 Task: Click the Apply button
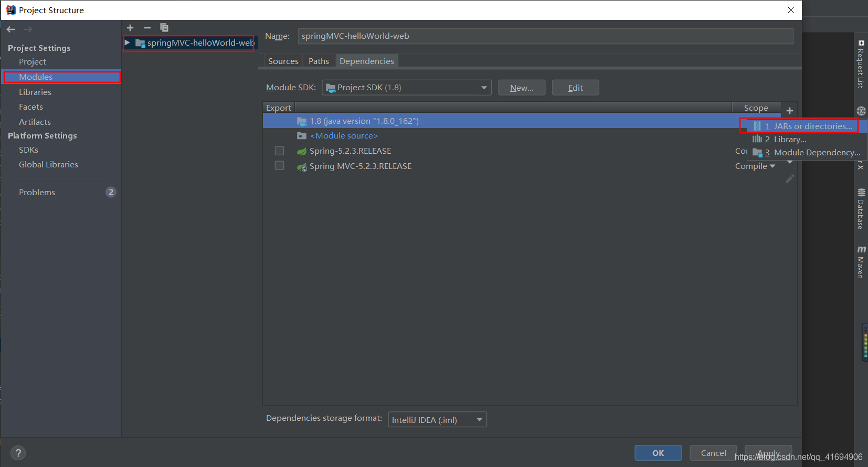pos(768,453)
